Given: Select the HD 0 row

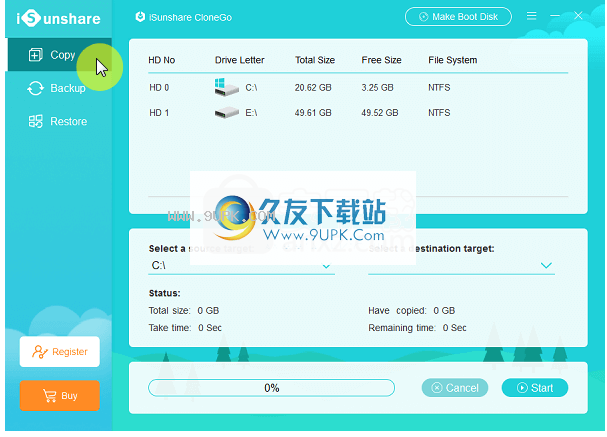Looking at the screenshot, I should coord(358,87).
